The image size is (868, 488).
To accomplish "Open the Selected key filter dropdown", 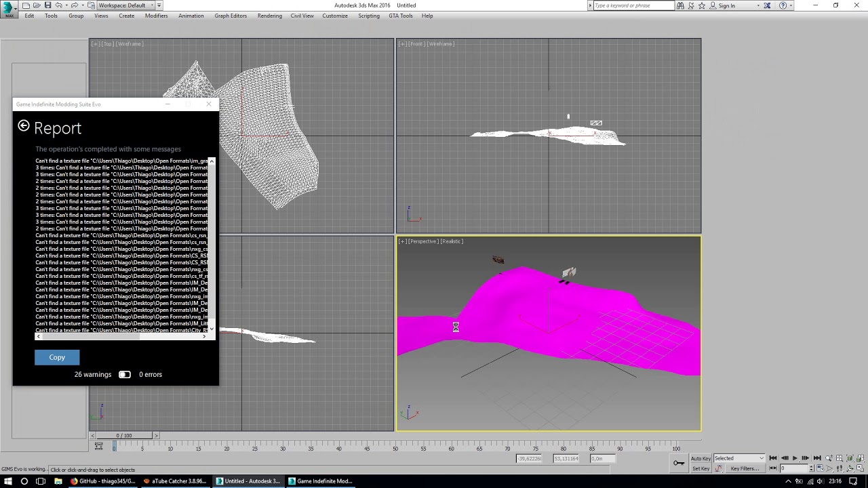I will coord(739,458).
